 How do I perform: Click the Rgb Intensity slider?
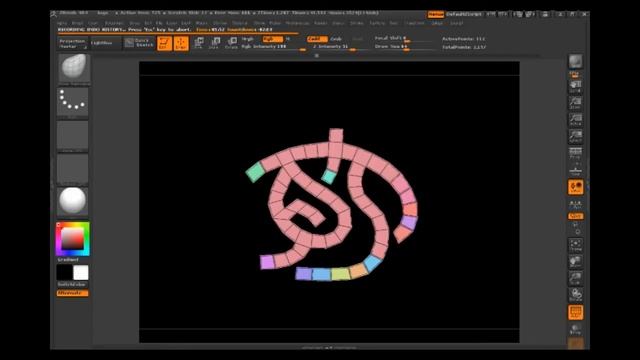273,47
